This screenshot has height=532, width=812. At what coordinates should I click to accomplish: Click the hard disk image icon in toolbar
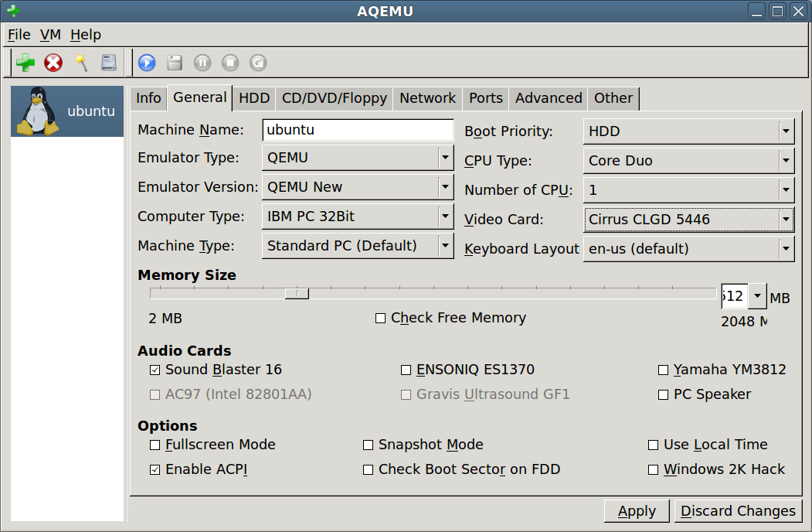click(x=108, y=63)
